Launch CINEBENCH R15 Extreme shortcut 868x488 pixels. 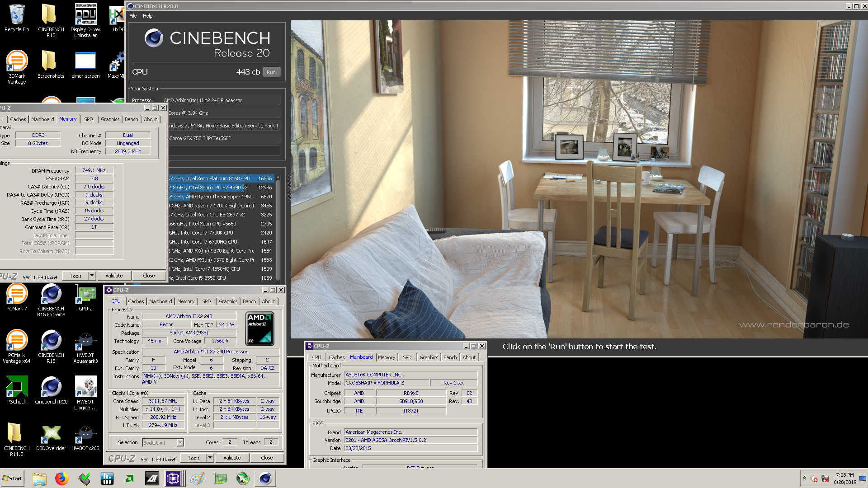point(51,300)
